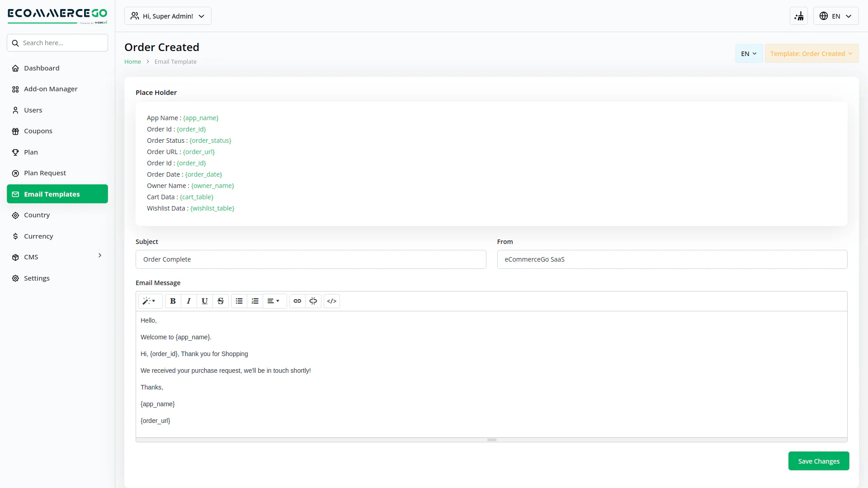Insert a hyperlink in the message
This screenshot has height=488, width=868.
click(x=297, y=301)
